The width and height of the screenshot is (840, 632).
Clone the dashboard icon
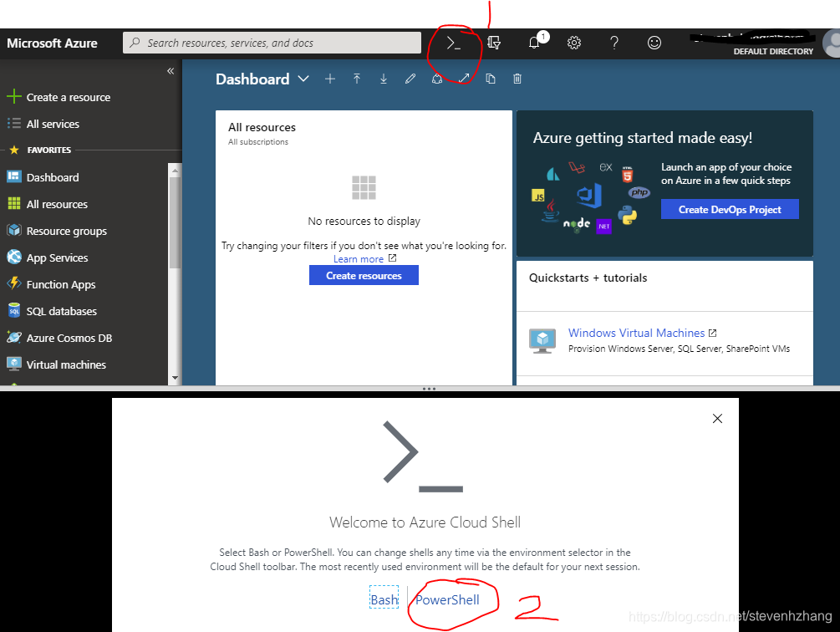tap(490, 79)
